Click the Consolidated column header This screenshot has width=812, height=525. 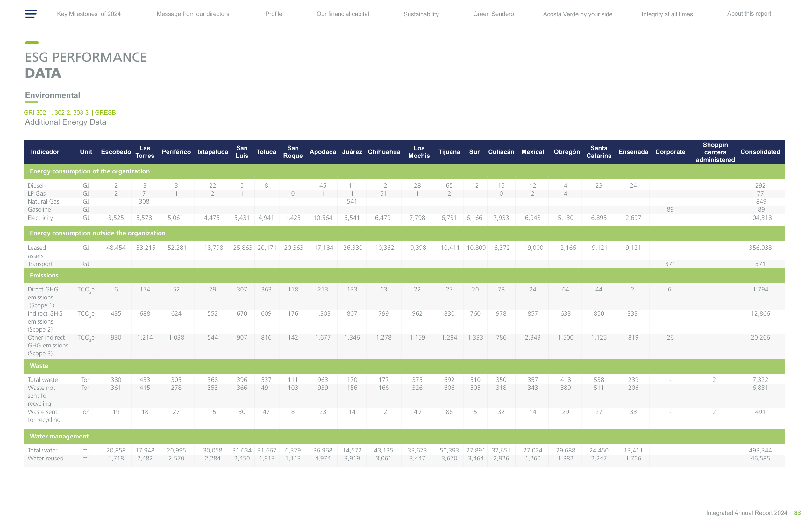point(760,152)
